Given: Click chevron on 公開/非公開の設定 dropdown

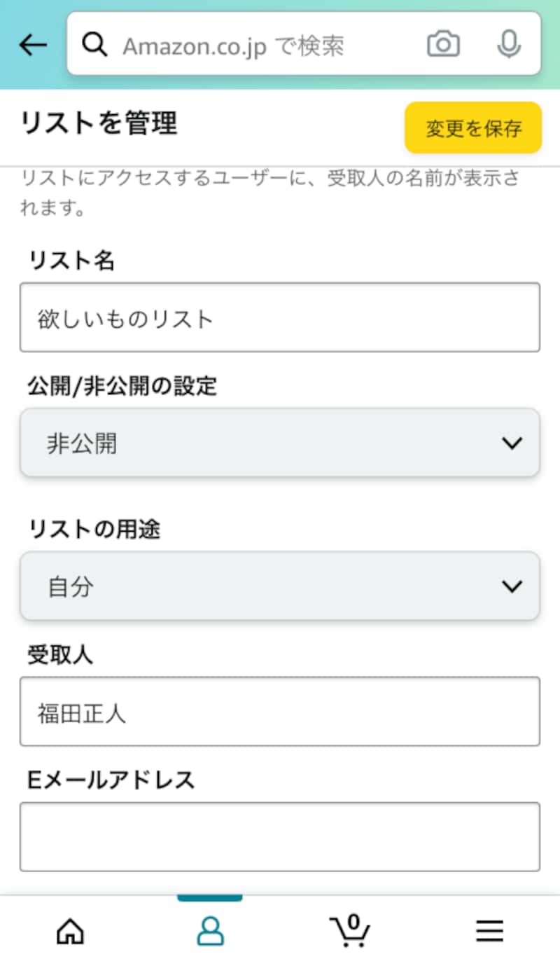Looking at the screenshot, I should point(512,443).
